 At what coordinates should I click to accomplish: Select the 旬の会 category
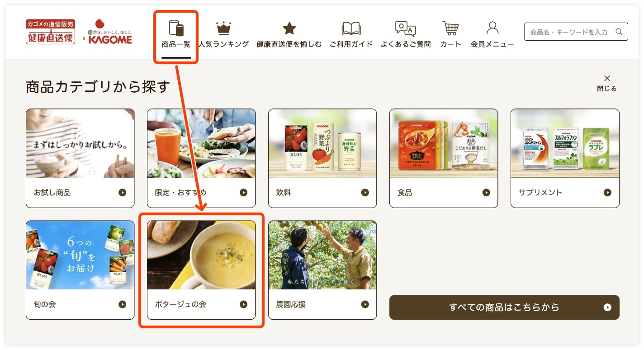pyautogui.click(x=80, y=270)
